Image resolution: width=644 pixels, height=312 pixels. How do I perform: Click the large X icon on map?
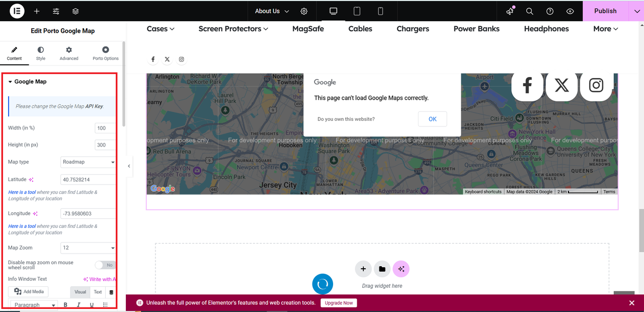[x=561, y=85]
